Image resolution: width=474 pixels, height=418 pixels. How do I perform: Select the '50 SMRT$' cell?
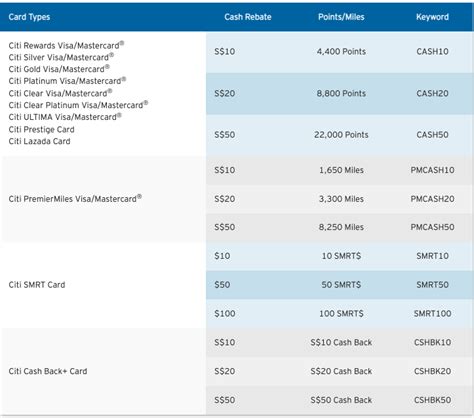coord(341,285)
